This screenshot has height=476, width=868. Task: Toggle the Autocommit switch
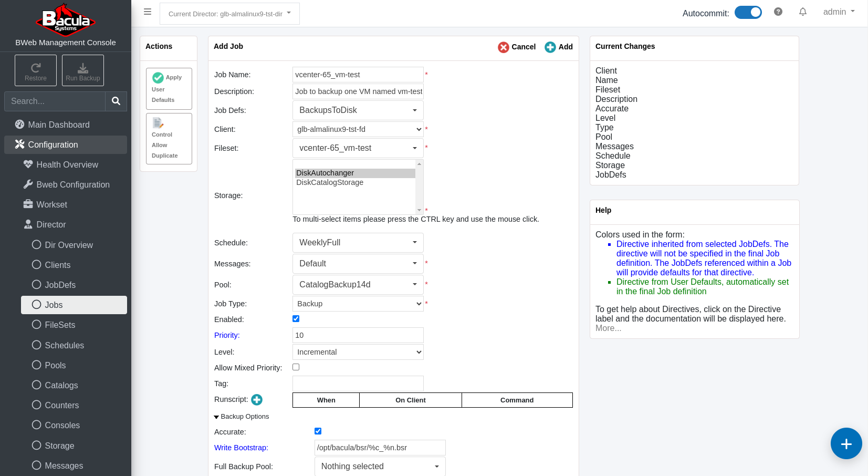click(748, 12)
